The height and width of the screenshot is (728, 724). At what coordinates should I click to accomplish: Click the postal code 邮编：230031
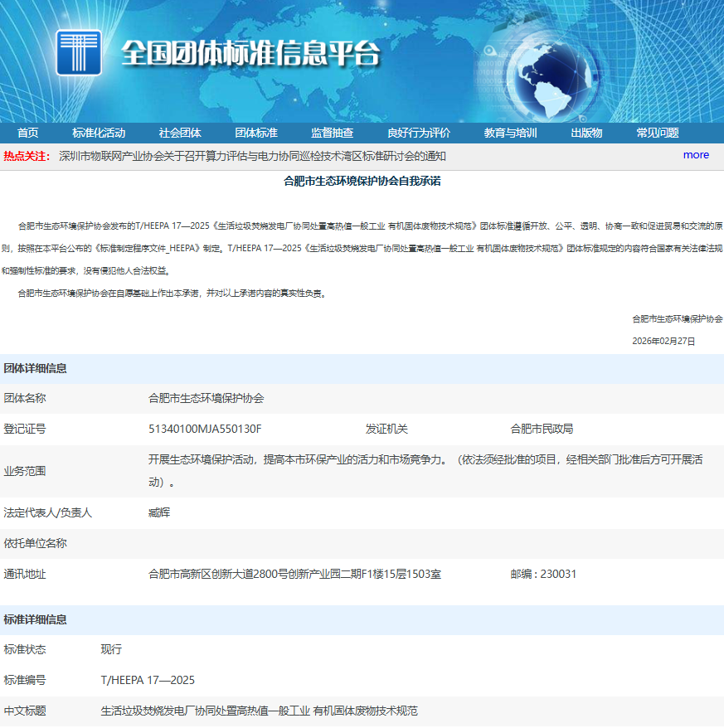point(543,575)
